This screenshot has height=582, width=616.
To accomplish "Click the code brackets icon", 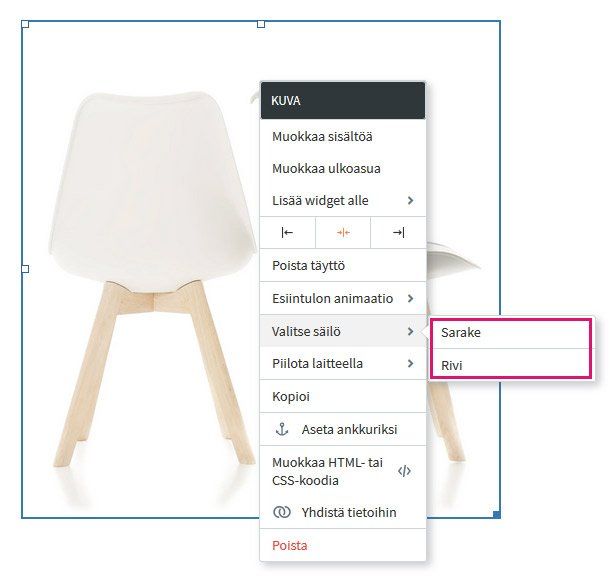I will (404, 471).
